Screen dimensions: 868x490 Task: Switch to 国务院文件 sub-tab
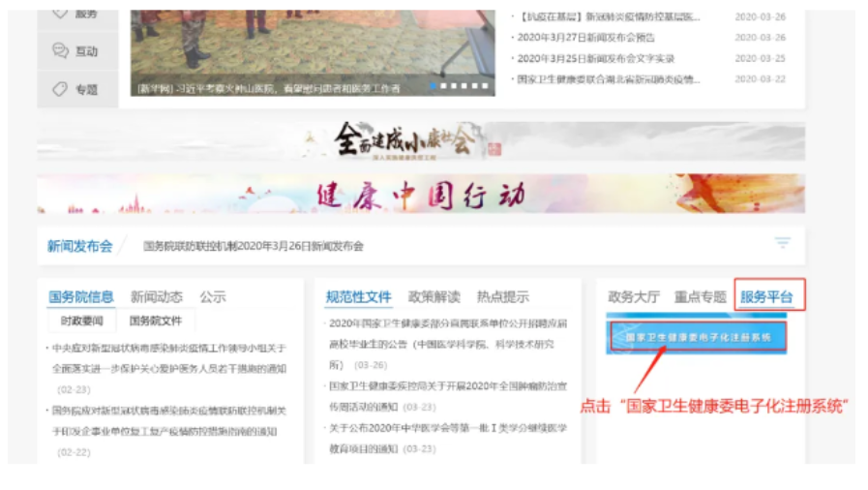point(155,321)
